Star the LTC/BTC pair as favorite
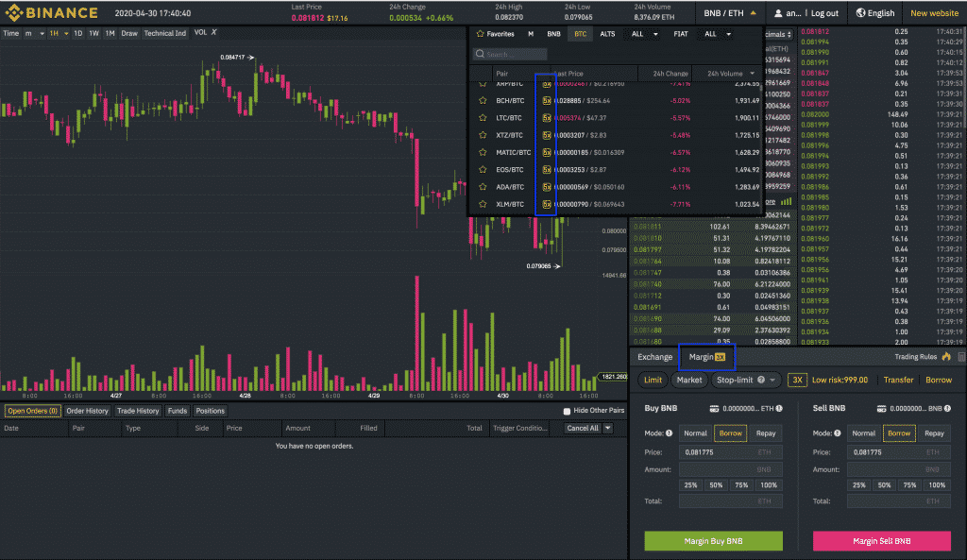This screenshot has width=967, height=560. click(483, 118)
